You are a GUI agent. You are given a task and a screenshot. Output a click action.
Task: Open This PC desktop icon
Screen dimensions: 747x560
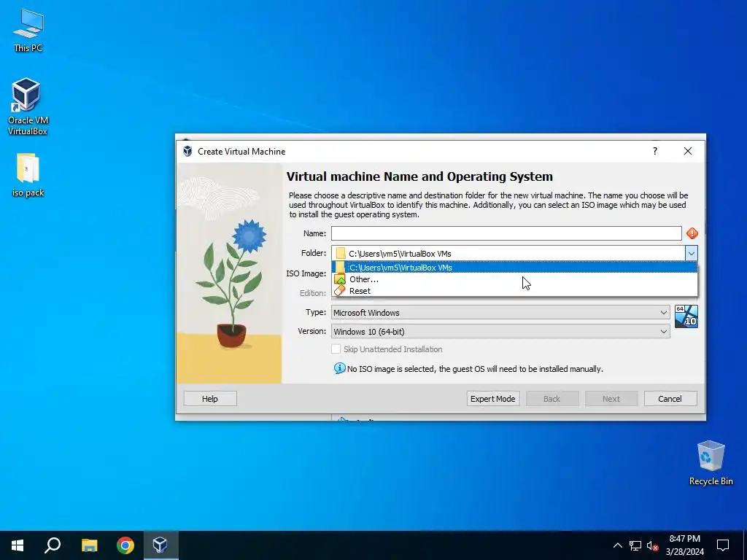click(28, 31)
